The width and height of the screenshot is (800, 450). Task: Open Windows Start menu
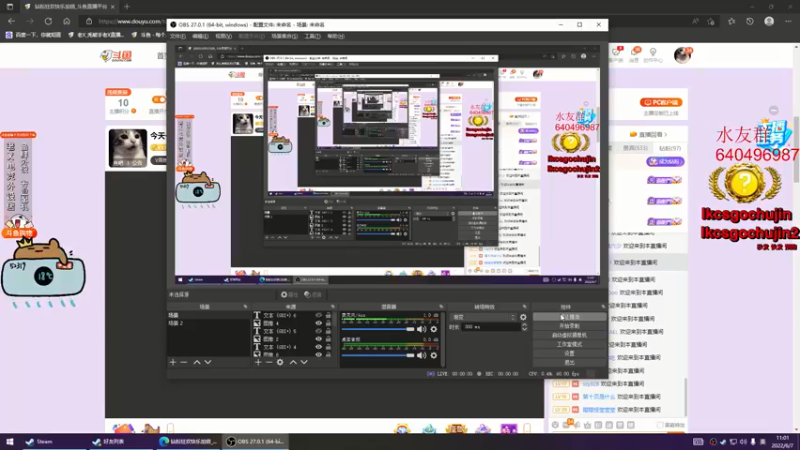click(10, 442)
